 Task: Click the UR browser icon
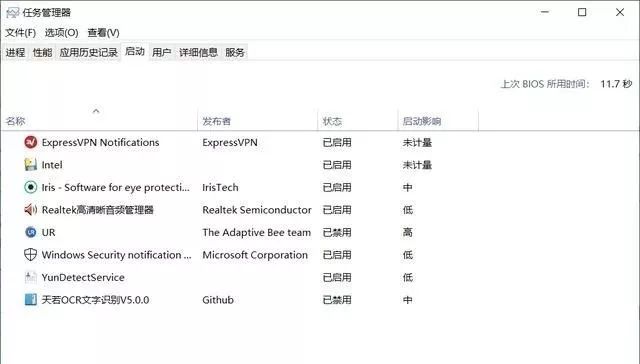pyautogui.click(x=31, y=232)
